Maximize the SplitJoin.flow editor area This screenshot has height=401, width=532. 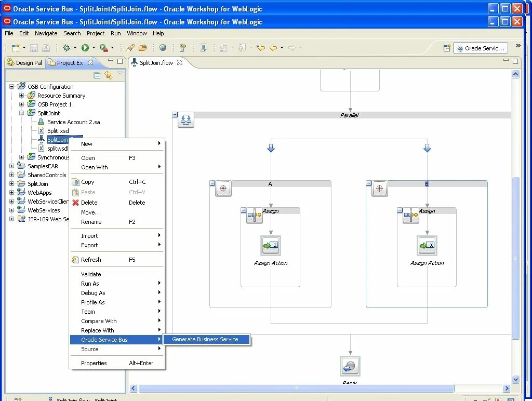pyautogui.click(x=515, y=61)
